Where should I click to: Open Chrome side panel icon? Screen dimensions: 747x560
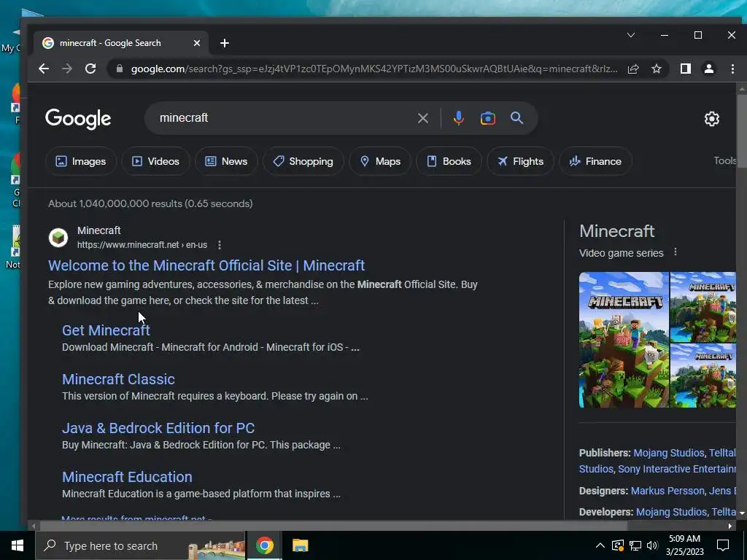pos(686,69)
